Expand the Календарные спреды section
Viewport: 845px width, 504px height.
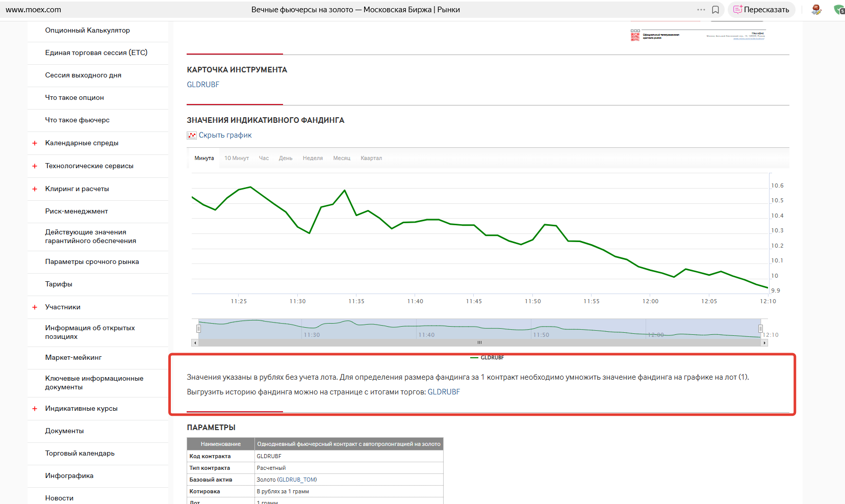pos(35,143)
